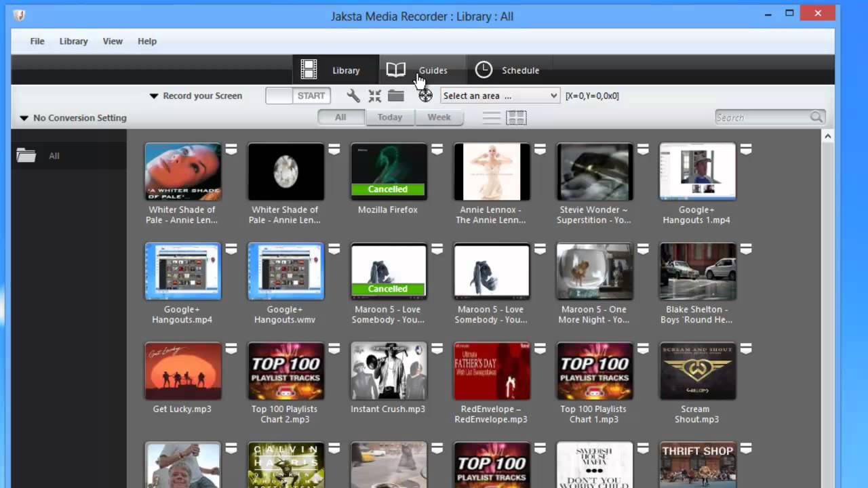This screenshot has width=868, height=488.
Task: Open the View menu
Action: pos(113,41)
